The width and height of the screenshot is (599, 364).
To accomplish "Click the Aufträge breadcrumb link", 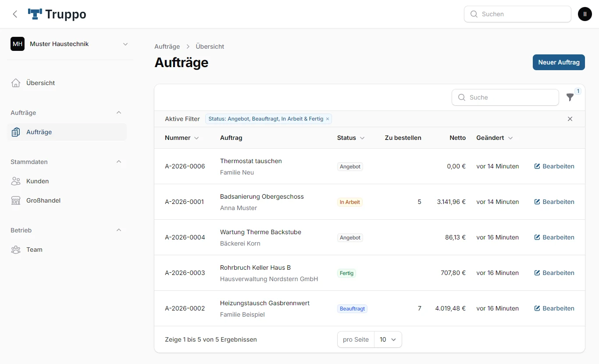I will pos(167,46).
